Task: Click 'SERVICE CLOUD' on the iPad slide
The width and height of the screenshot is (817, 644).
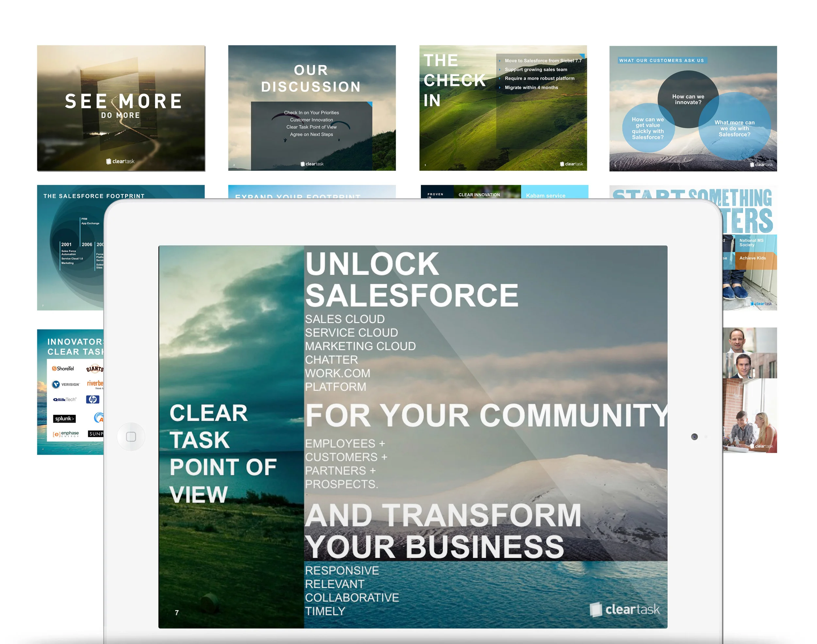Action: coord(351,333)
